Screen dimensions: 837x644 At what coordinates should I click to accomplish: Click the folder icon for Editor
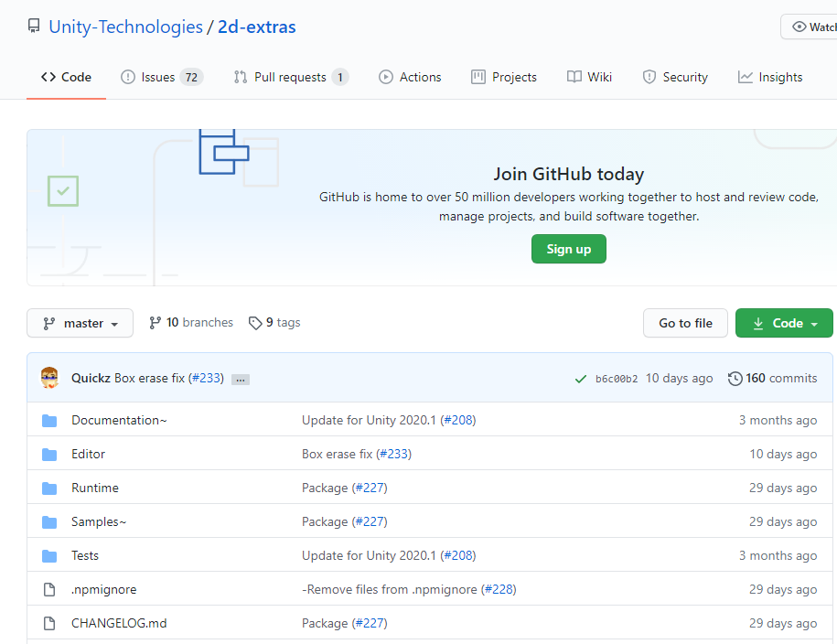pyautogui.click(x=49, y=455)
